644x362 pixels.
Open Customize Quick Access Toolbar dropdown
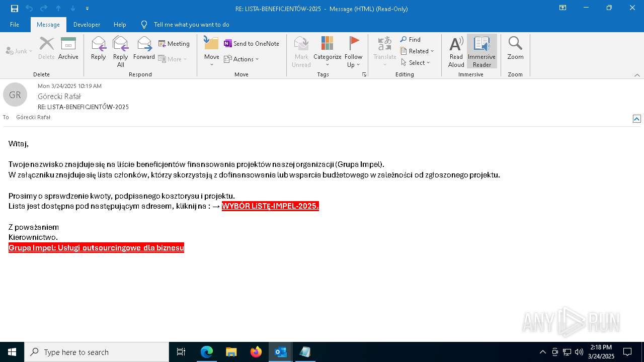tap(87, 8)
